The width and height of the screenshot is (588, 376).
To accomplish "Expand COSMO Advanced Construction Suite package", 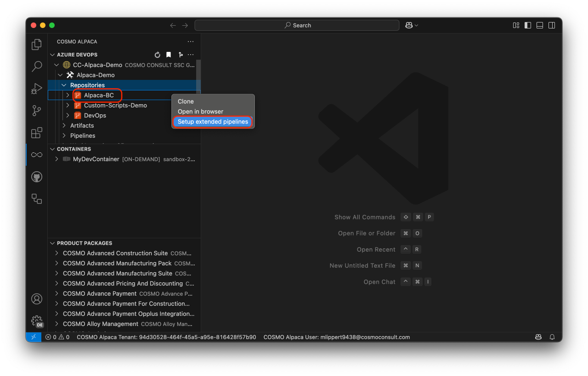I will coord(57,253).
